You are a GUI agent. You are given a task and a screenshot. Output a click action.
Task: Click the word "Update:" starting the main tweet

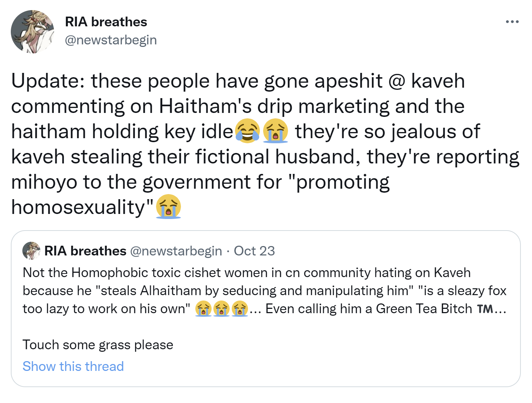point(48,81)
